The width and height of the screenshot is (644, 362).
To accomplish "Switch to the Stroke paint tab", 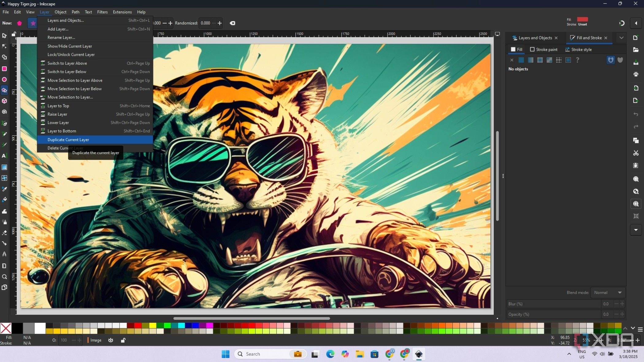I will [544, 49].
